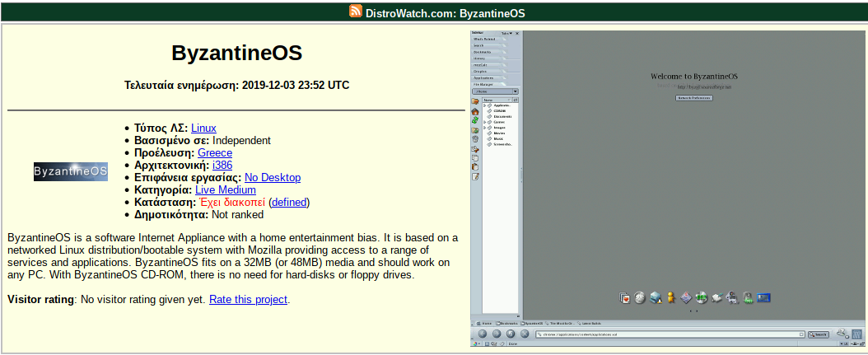Click the 'Κατηγορία:' label
Viewport: 868px width, 355px height.
[x=163, y=190]
